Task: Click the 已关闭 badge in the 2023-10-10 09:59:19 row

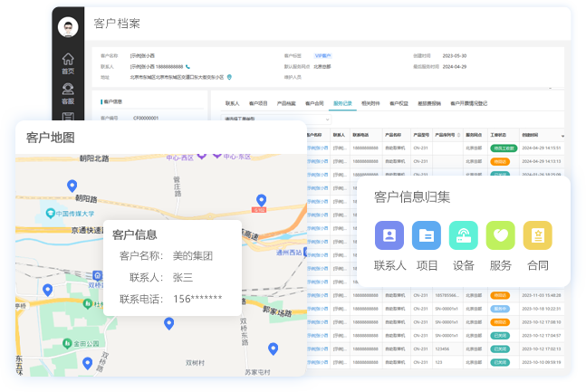Action: click(500, 362)
